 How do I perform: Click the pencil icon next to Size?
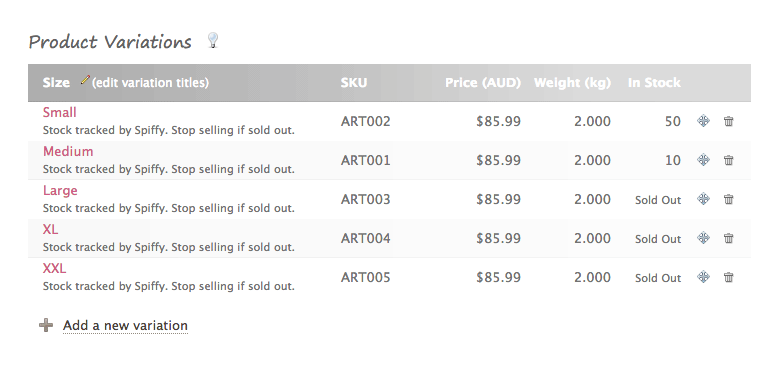(85, 79)
